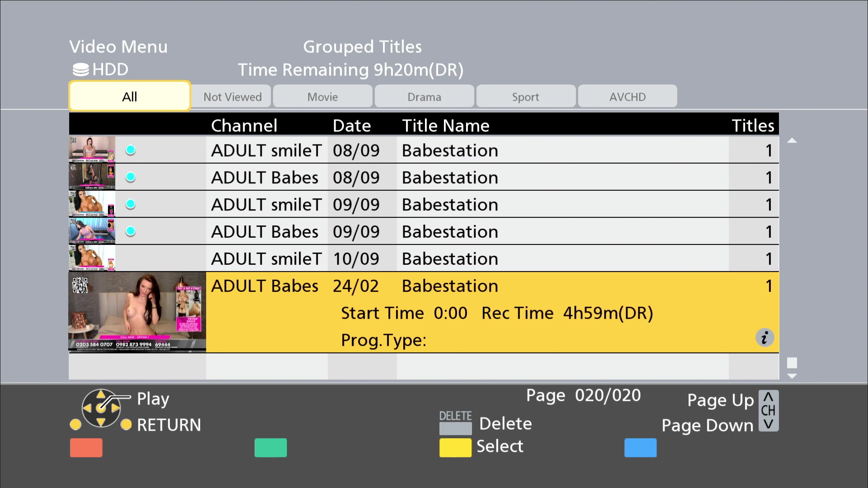The image size is (868, 488).
Task: Click date 09/09 in ADULT Babes row
Action: click(x=356, y=232)
